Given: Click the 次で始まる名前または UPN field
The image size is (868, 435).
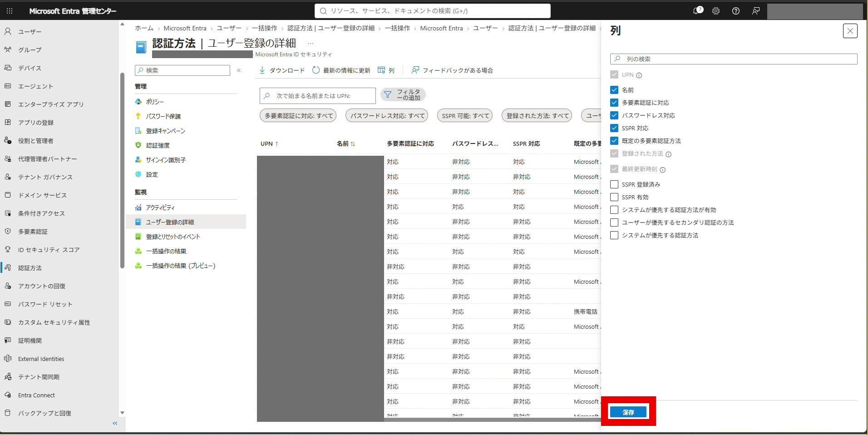Looking at the screenshot, I should (318, 96).
